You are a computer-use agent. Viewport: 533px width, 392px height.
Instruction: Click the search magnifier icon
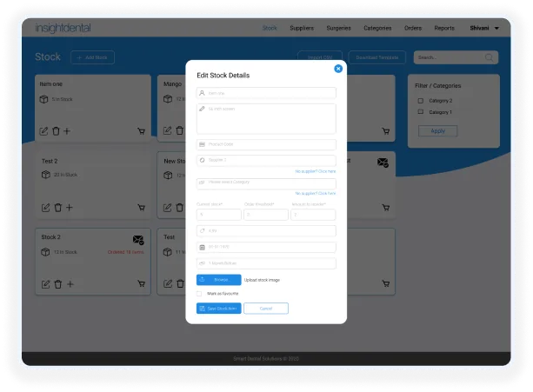[489, 57]
